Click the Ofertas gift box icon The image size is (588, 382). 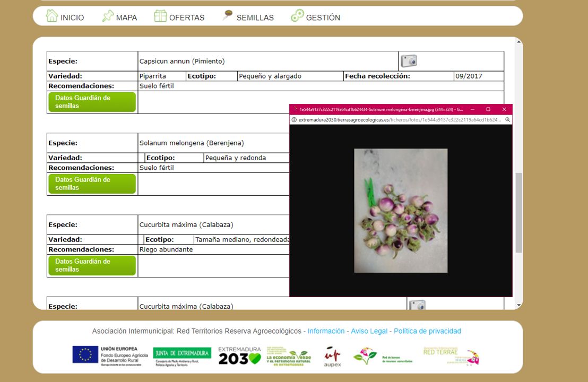click(160, 16)
